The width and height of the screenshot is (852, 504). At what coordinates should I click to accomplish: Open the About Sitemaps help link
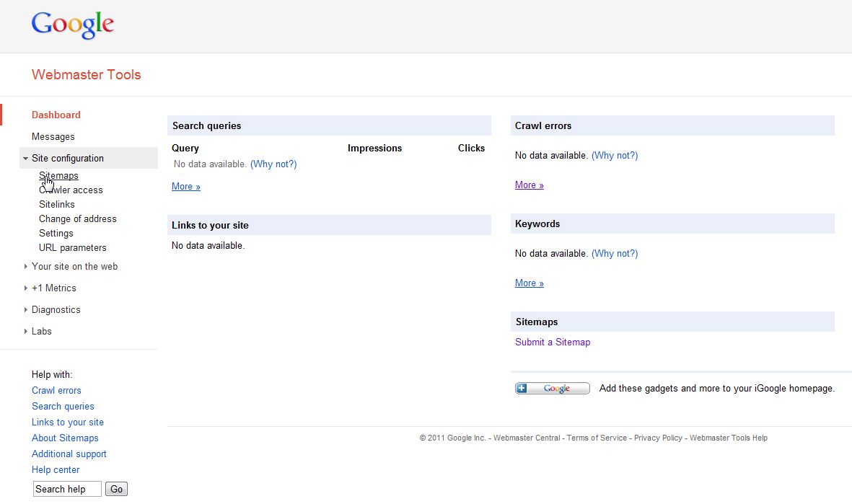coord(65,438)
